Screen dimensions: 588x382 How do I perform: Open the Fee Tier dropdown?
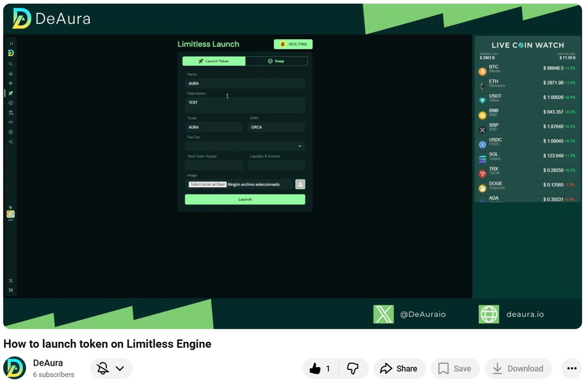point(245,146)
